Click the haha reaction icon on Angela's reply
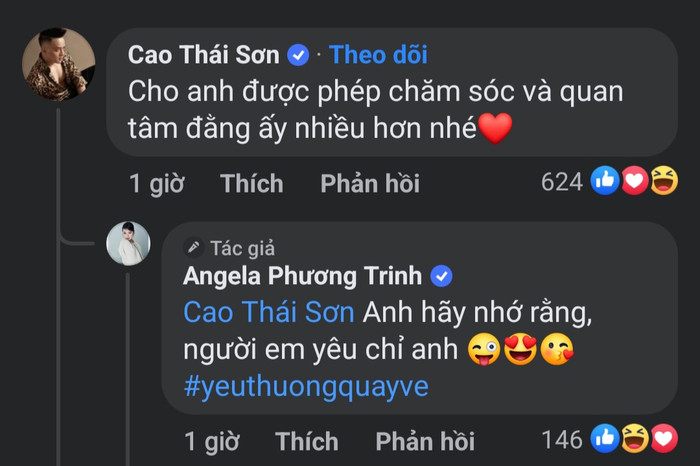Viewport: 700px width, 466px height. pyautogui.click(x=634, y=438)
